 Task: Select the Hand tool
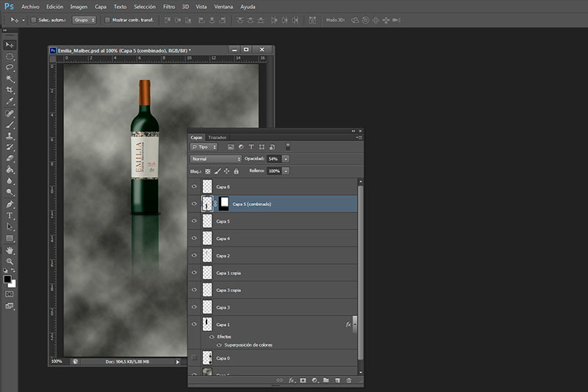[10, 250]
